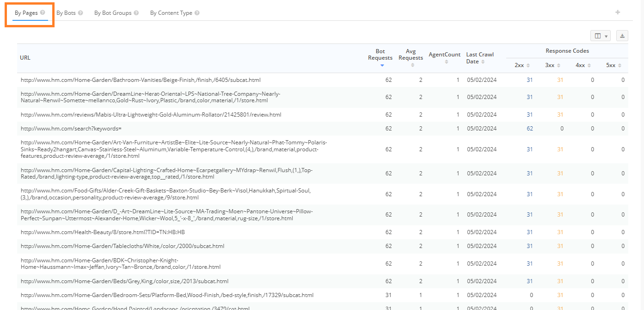Switch to the By Bots tab

[66, 13]
